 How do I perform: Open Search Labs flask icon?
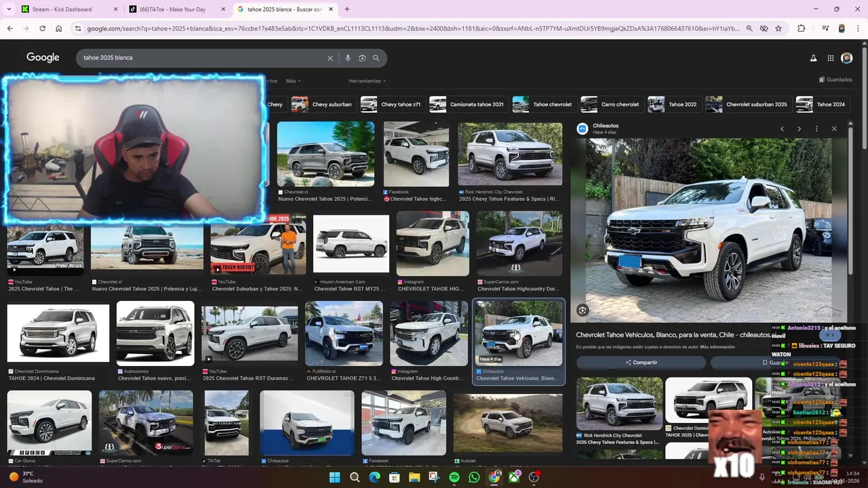[813, 58]
